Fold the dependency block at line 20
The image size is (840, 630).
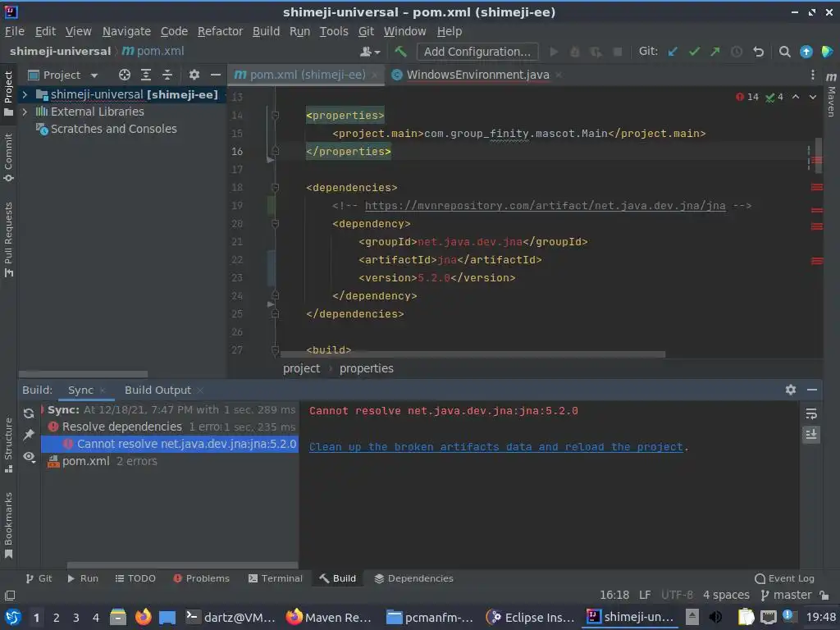275,223
